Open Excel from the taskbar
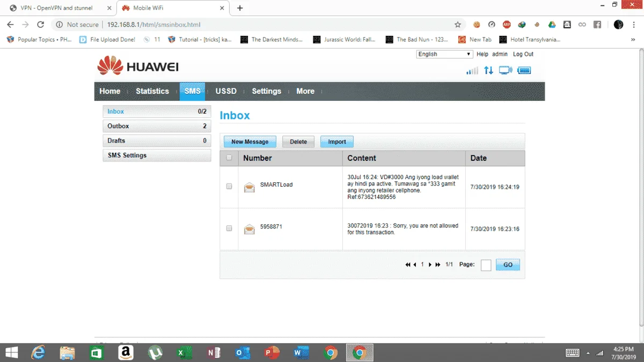The image size is (644, 362). pos(184,352)
